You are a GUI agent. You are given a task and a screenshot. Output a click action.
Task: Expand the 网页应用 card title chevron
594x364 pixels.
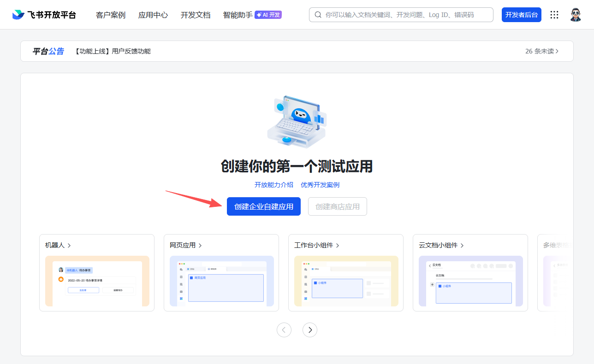(200, 246)
